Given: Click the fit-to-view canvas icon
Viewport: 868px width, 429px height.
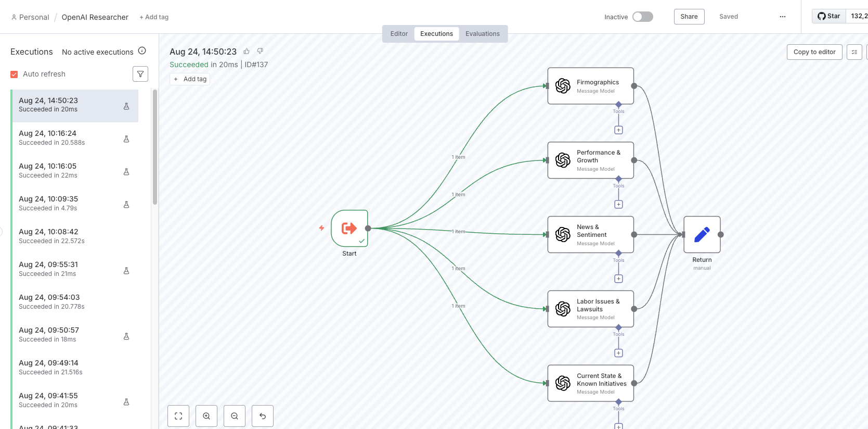Looking at the screenshot, I should tap(178, 416).
